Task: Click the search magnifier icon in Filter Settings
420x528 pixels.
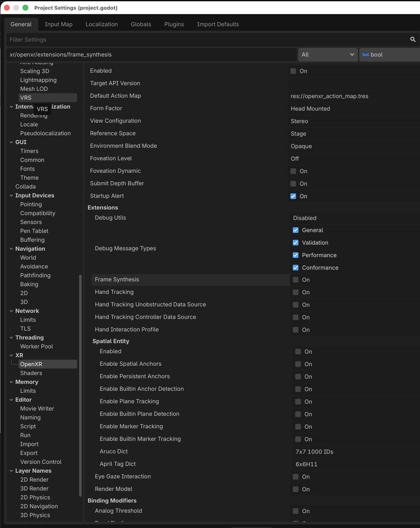Action: pos(413,40)
